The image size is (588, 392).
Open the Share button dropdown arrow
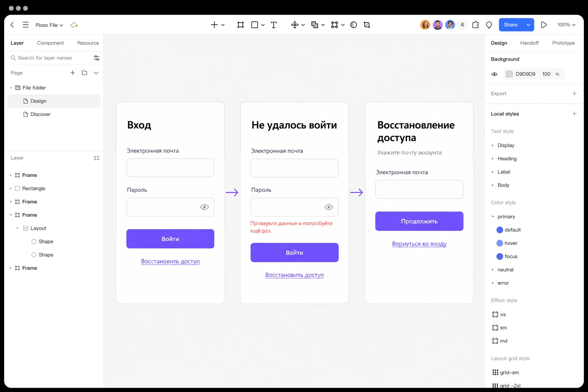pyautogui.click(x=528, y=25)
